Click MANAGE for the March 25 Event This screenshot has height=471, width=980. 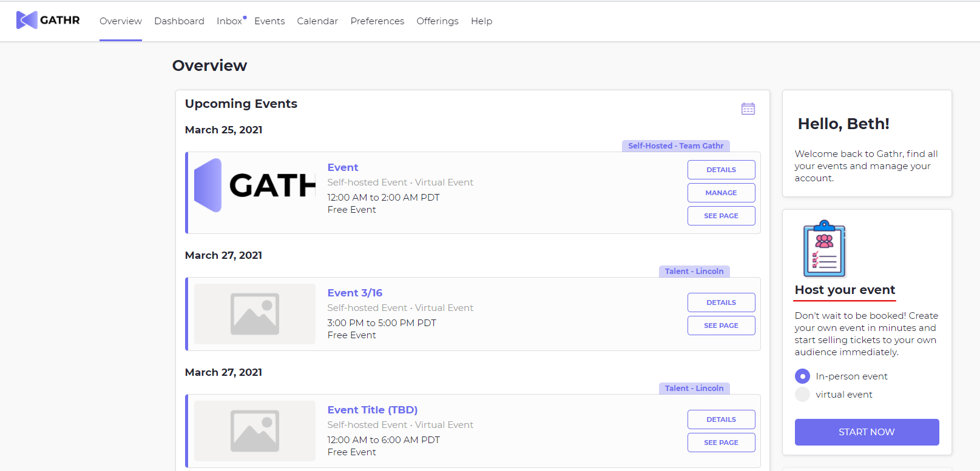click(x=721, y=193)
